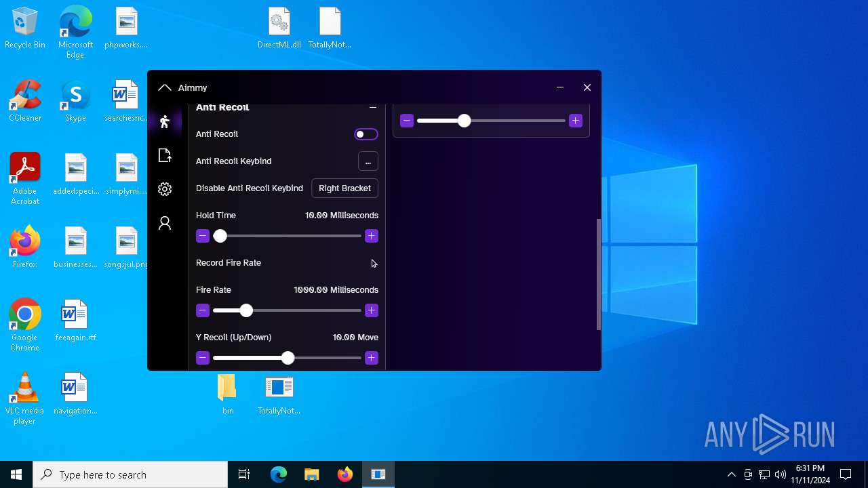Open File Explorer from the taskbar
The height and width of the screenshot is (488, 868).
(x=311, y=474)
